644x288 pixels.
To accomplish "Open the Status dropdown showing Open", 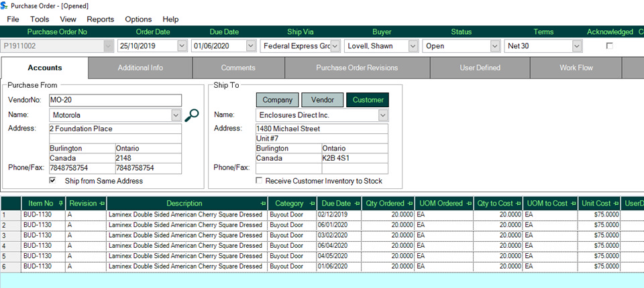I will (x=495, y=46).
